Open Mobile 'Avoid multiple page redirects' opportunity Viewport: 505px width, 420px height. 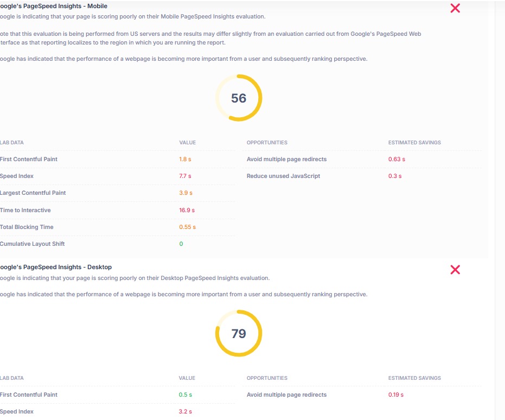click(286, 159)
